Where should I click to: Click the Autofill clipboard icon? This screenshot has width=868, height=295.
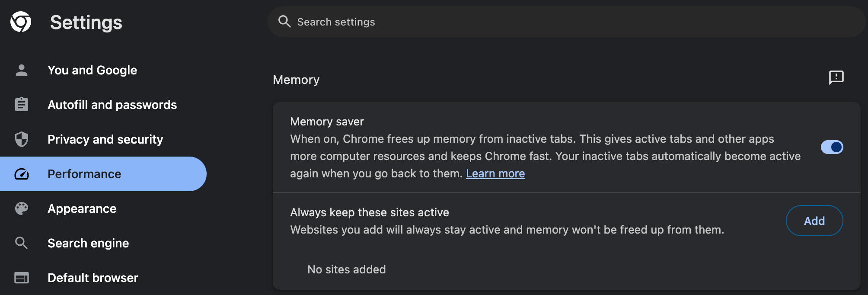22,105
